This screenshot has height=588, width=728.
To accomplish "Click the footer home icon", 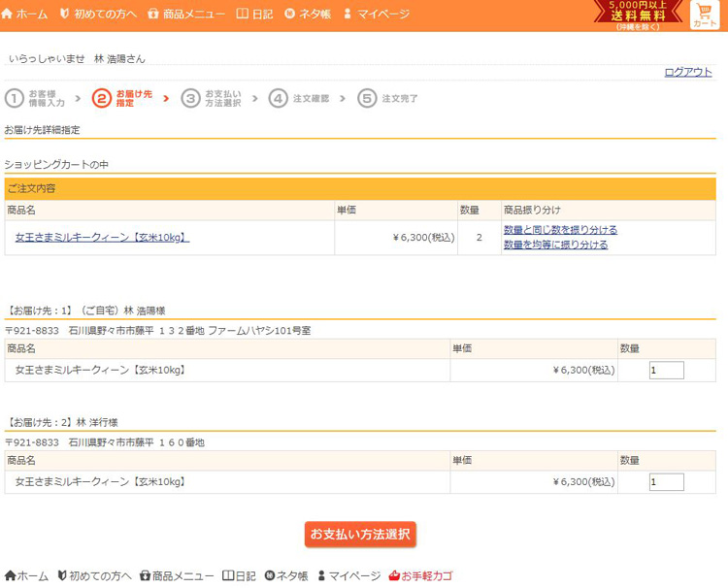I will point(11,575).
